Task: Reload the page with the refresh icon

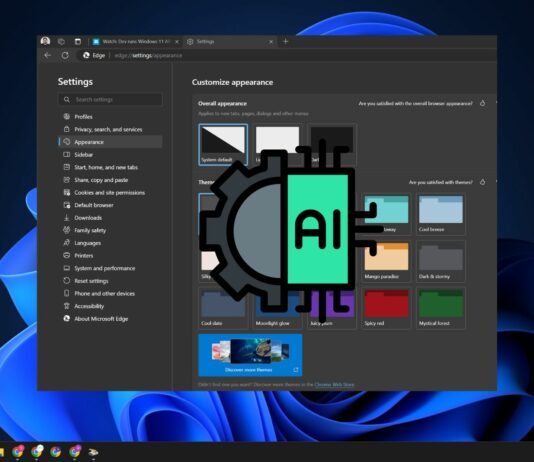Action: pyautogui.click(x=65, y=55)
